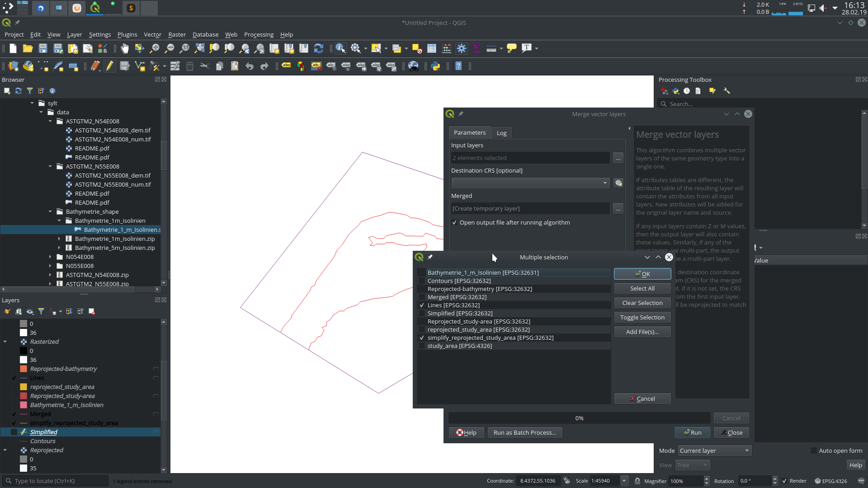The height and width of the screenshot is (488, 868).
Task: Uncheck Open output file after running algorithm
Action: (x=454, y=222)
